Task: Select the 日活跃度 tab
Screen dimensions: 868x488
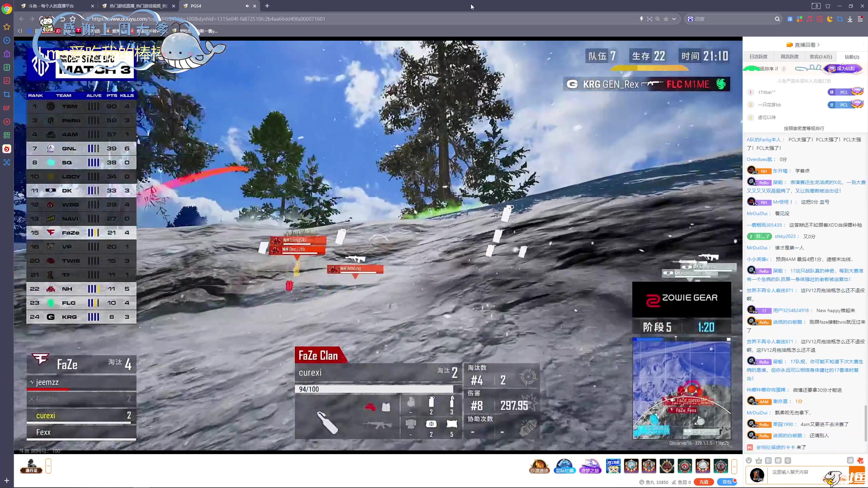Action: (x=758, y=57)
